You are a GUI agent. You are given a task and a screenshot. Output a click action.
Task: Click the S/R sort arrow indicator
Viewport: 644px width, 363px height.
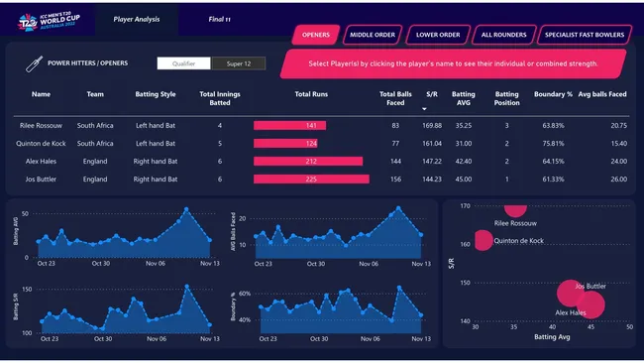(424, 109)
